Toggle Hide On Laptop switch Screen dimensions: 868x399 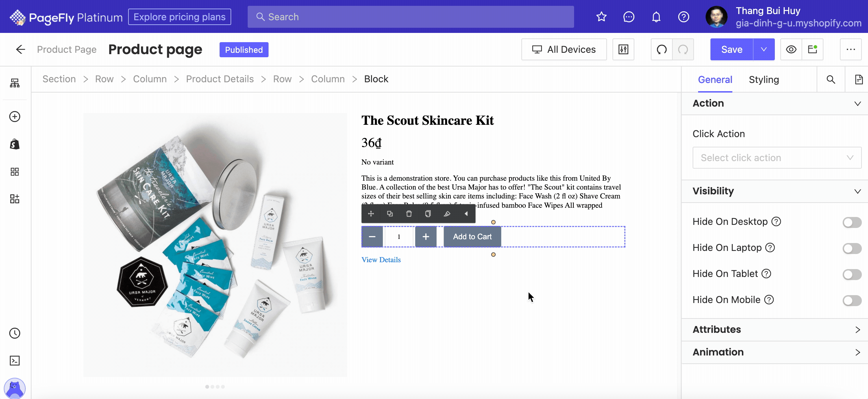[852, 248]
